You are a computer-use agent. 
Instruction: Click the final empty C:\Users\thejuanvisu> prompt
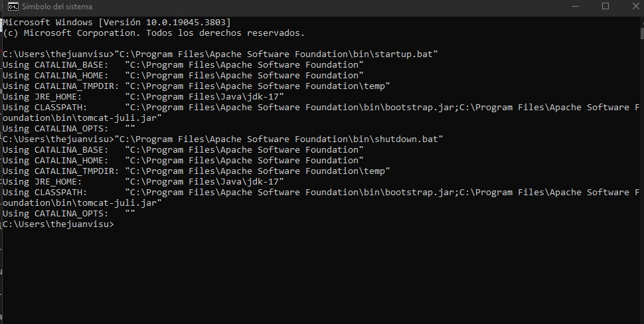(x=58, y=224)
